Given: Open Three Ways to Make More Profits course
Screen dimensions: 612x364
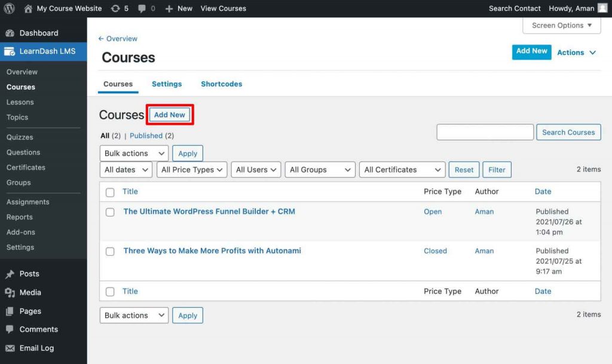Looking at the screenshot, I should 212,251.
